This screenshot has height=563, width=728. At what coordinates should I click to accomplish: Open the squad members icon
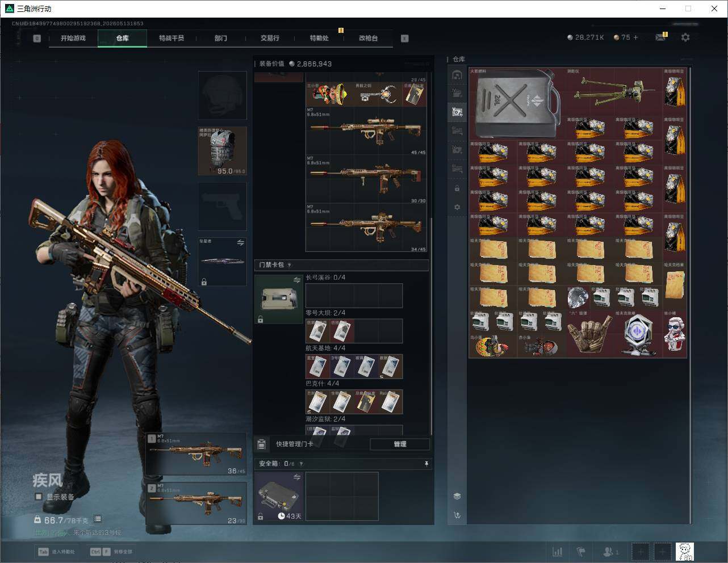point(610,551)
